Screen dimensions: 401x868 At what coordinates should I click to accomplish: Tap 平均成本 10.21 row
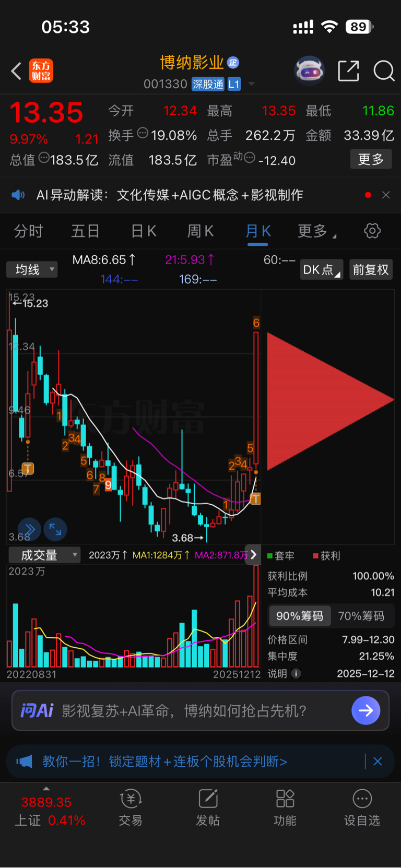pos(331,592)
